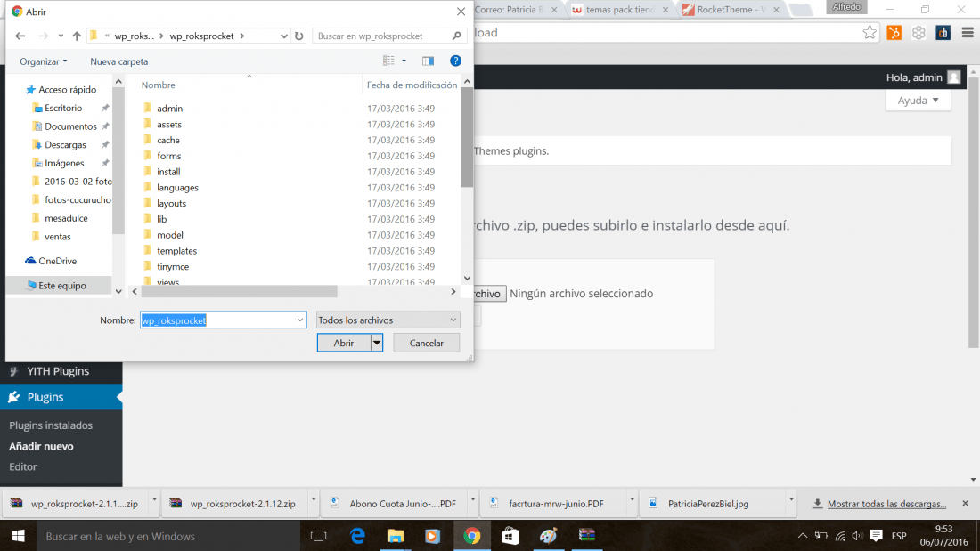Open the Action Center notifications icon
Viewport: 980px width, 551px height.
(x=877, y=536)
